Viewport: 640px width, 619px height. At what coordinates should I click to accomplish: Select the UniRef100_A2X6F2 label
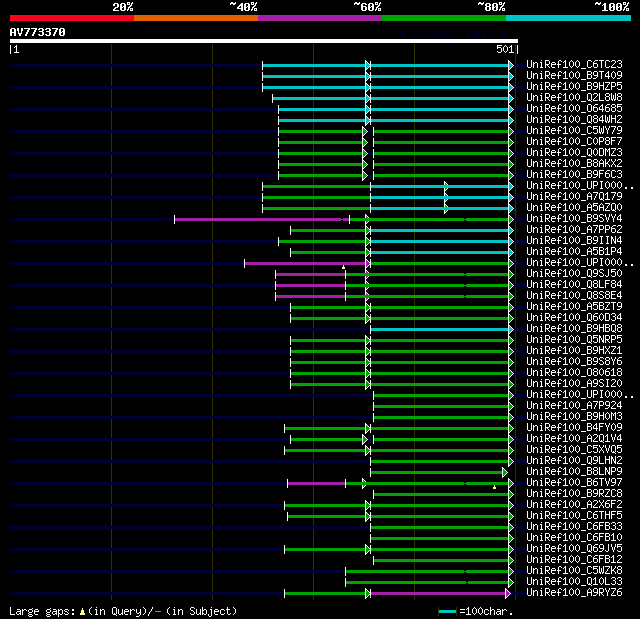point(574,505)
